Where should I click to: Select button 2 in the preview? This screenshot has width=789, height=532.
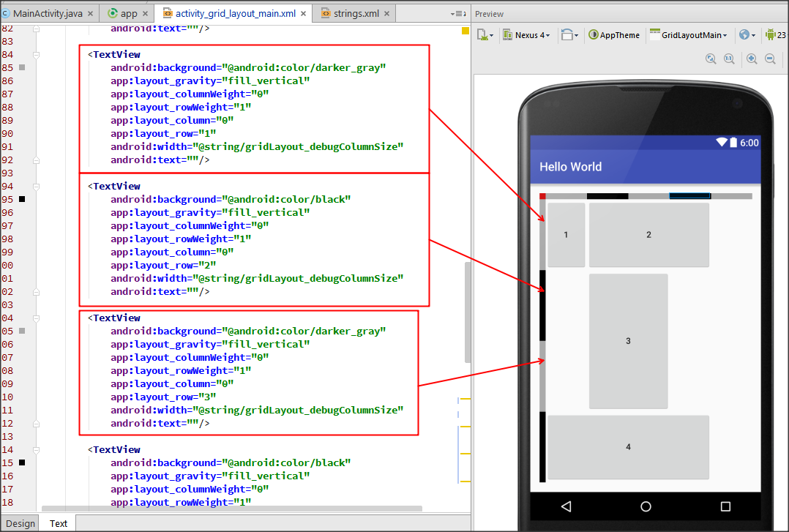[648, 235]
